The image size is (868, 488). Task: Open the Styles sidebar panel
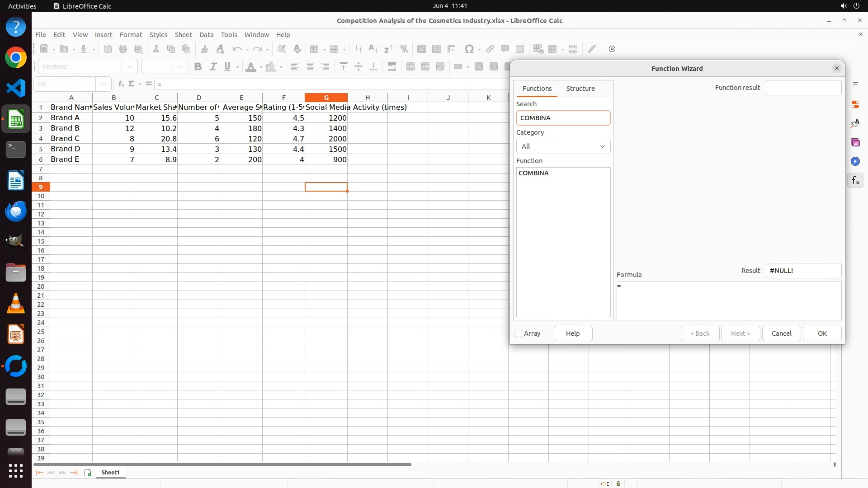point(855,123)
